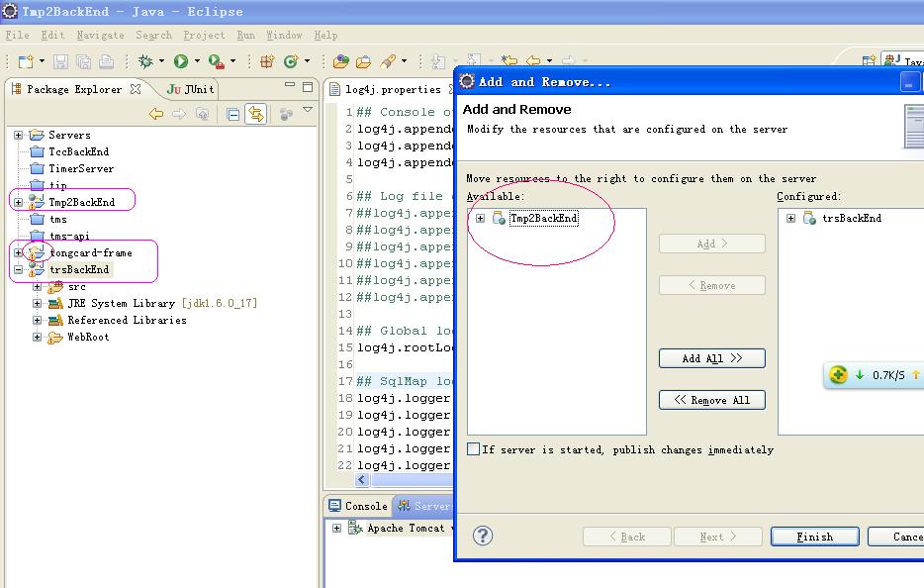
Task: Click the main toolbar Back arrow
Action: point(533,60)
